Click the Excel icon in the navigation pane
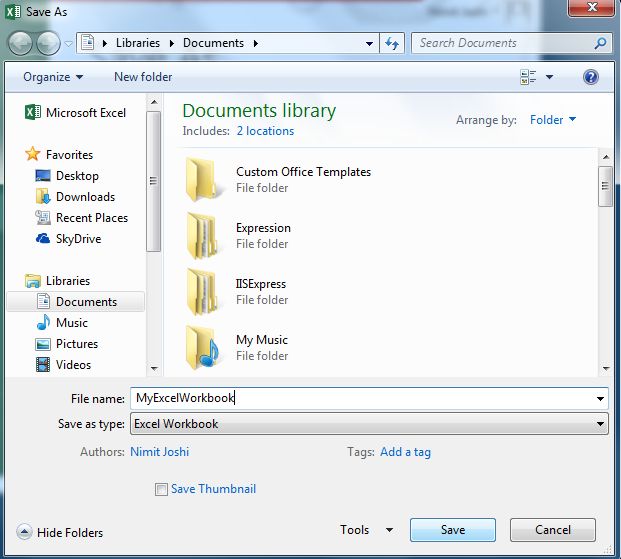This screenshot has width=621, height=559. tap(32, 112)
